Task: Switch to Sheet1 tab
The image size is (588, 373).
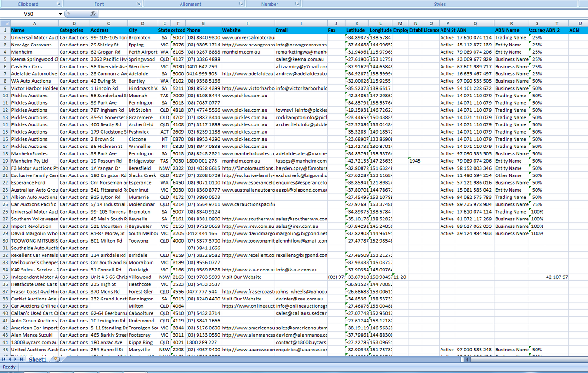Action: coord(38,359)
